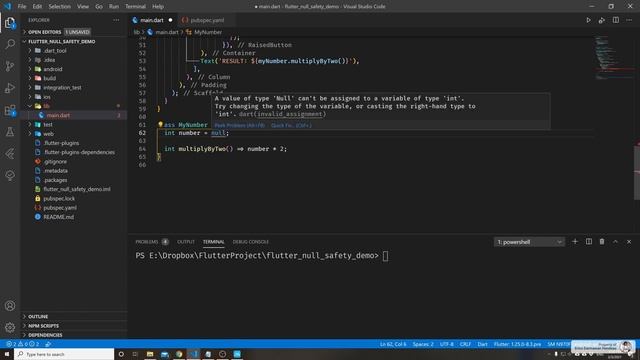The image size is (640, 360).
Task: Split the terminal panel
Action: [x=589, y=242]
